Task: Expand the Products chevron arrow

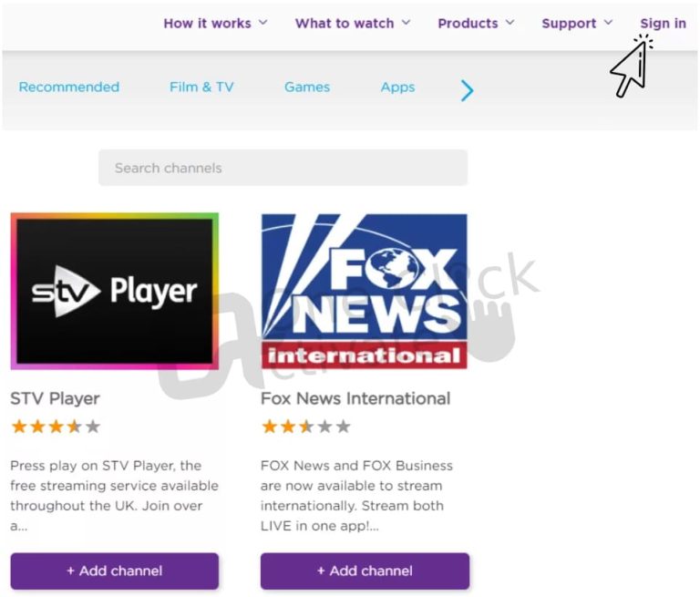Action: click(x=510, y=22)
